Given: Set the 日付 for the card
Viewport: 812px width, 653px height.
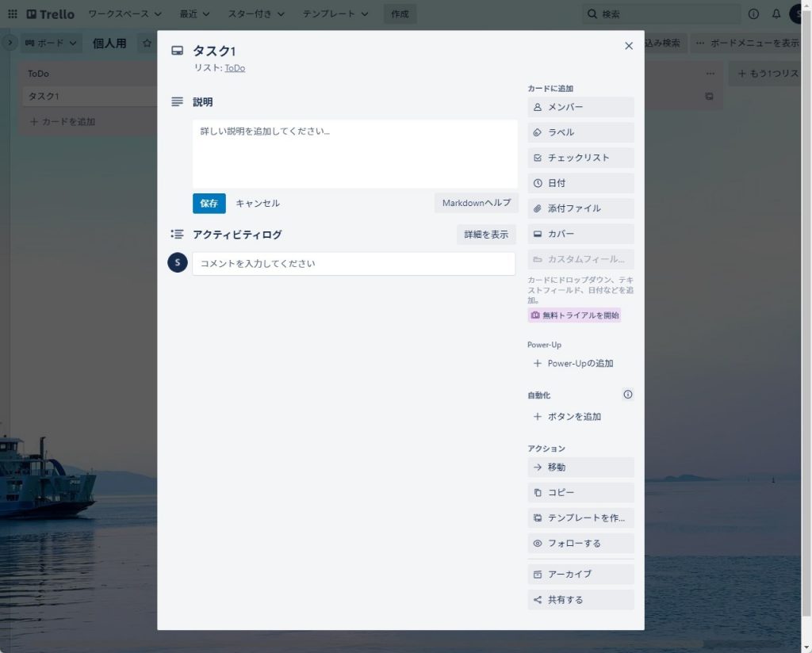Looking at the screenshot, I should (x=580, y=183).
